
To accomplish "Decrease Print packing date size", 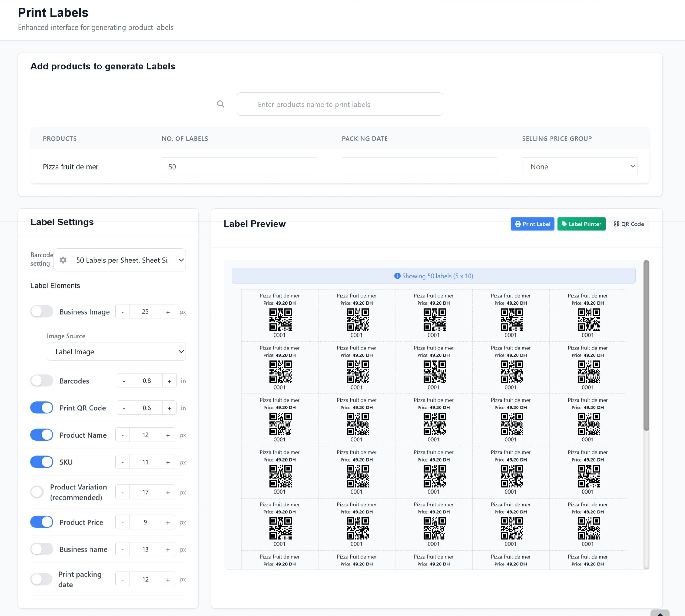I will point(123,580).
